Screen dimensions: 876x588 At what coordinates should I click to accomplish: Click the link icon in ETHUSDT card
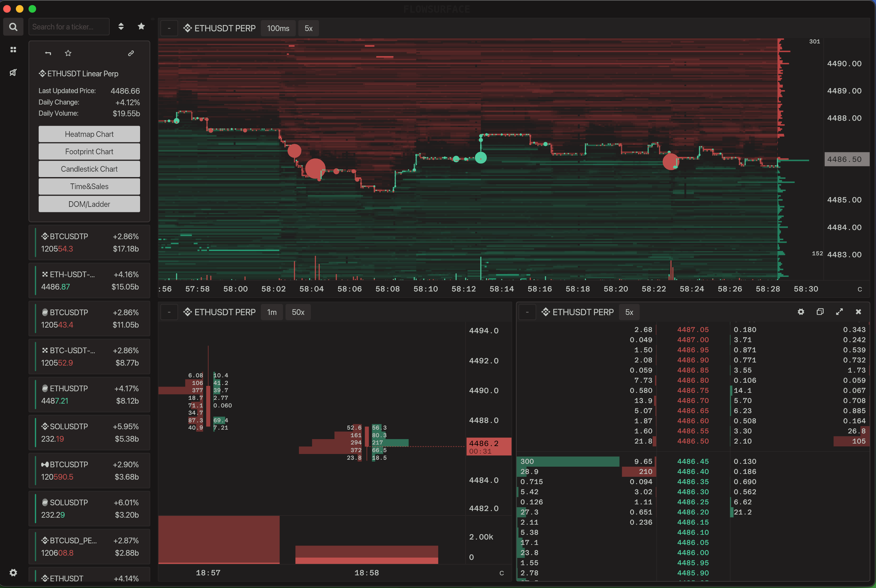131,53
